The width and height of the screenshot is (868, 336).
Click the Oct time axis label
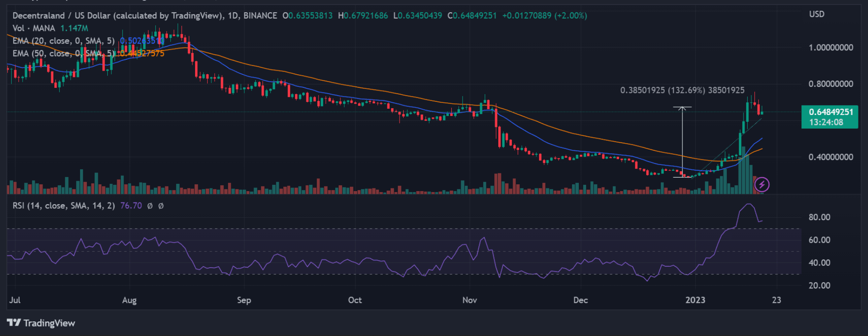[355, 300]
